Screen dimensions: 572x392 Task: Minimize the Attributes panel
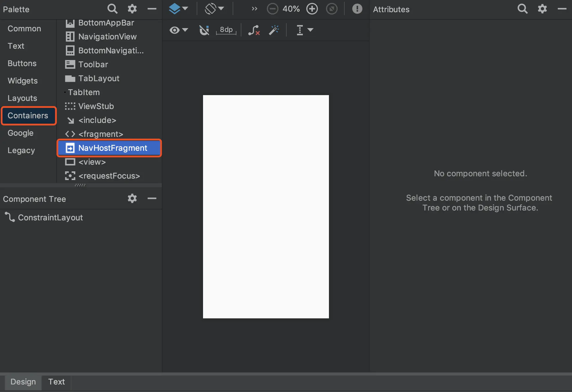[x=562, y=9]
